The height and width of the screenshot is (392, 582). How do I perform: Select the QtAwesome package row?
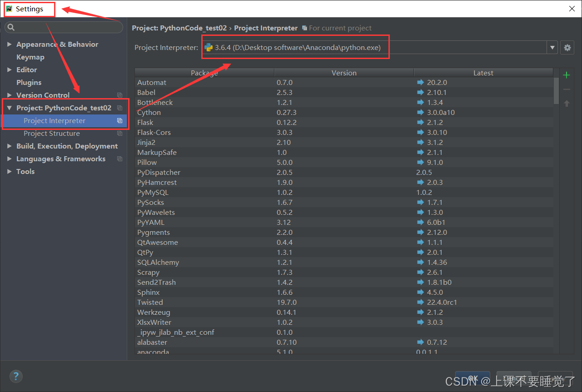344,243
